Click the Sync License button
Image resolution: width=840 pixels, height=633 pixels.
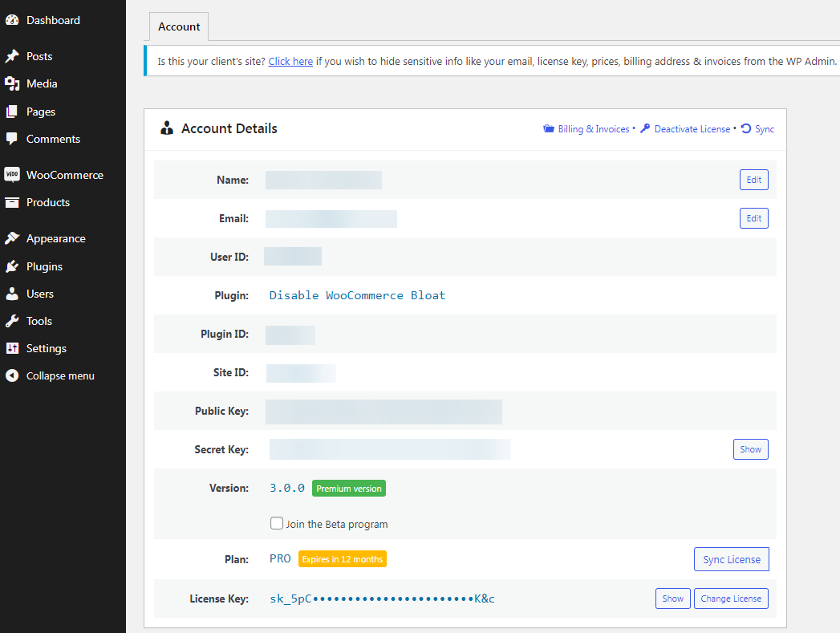[731, 559]
